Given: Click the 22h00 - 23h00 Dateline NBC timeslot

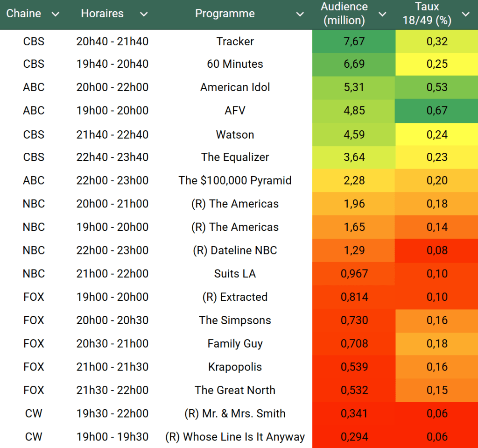Looking at the screenshot, I should point(112,250).
